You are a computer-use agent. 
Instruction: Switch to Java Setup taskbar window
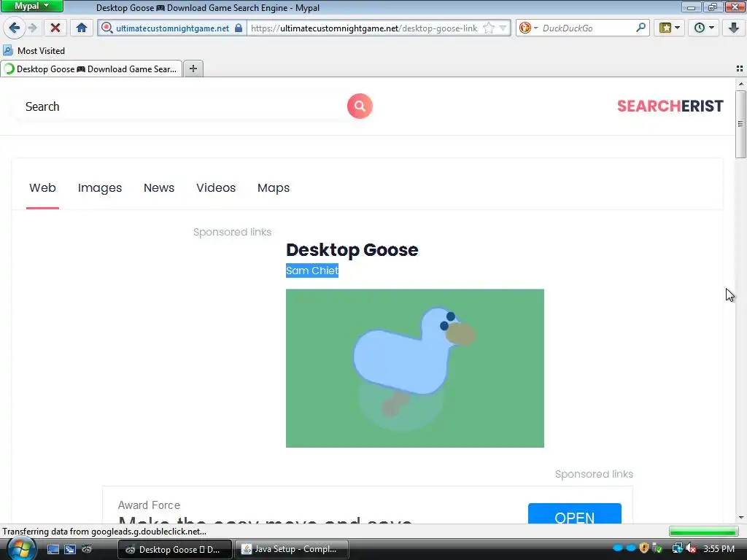(x=292, y=550)
